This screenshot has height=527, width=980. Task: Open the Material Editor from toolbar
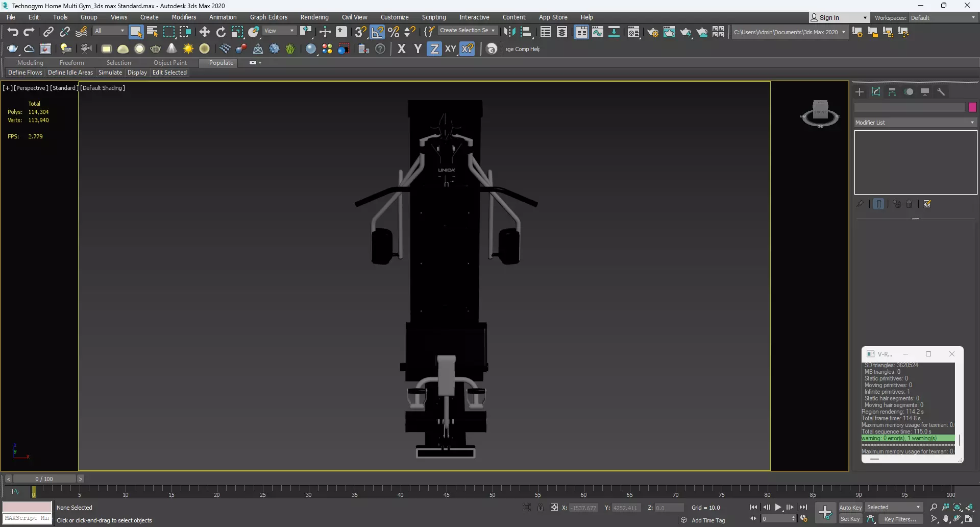(633, 32)
